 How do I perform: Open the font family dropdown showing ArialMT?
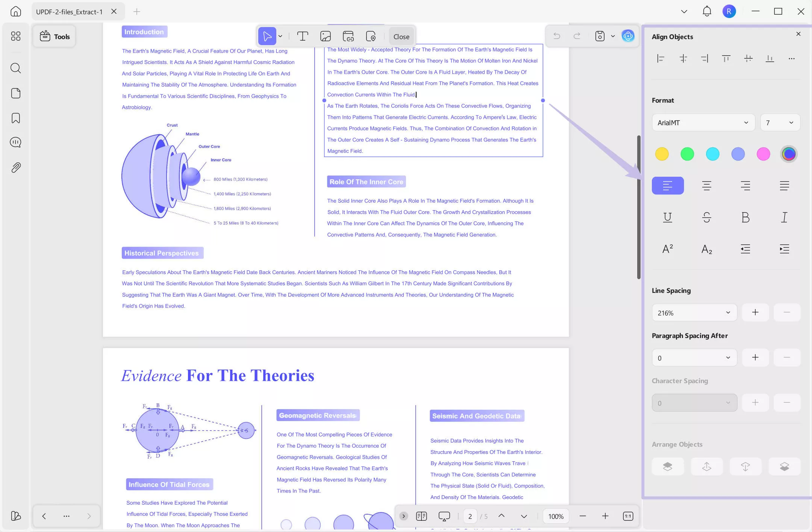(702, 123)
